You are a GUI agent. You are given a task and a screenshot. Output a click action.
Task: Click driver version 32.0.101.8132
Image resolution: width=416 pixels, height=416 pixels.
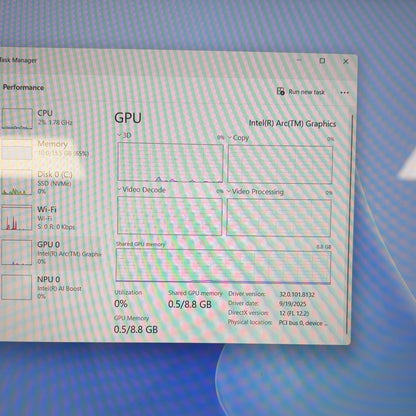point(297,295)
